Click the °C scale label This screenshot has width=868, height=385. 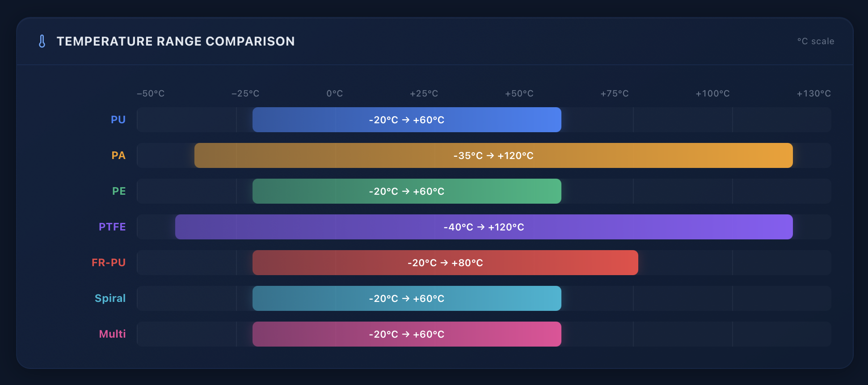point(816,41)
